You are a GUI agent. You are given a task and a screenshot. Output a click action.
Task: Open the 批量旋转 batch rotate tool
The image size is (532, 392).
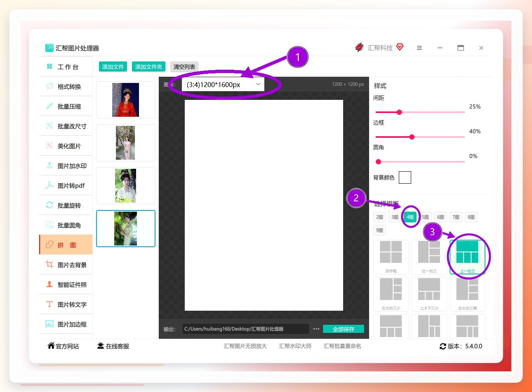66,205
